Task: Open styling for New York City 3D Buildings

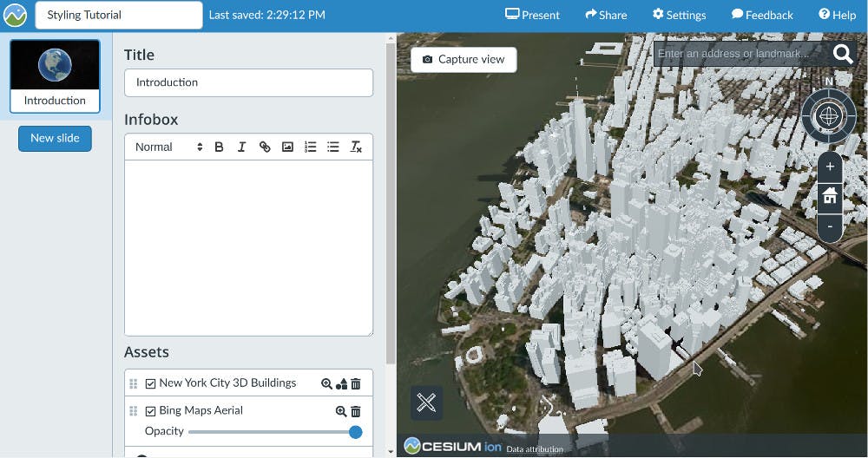Action: pyautogui.click(x=341, y=383)
